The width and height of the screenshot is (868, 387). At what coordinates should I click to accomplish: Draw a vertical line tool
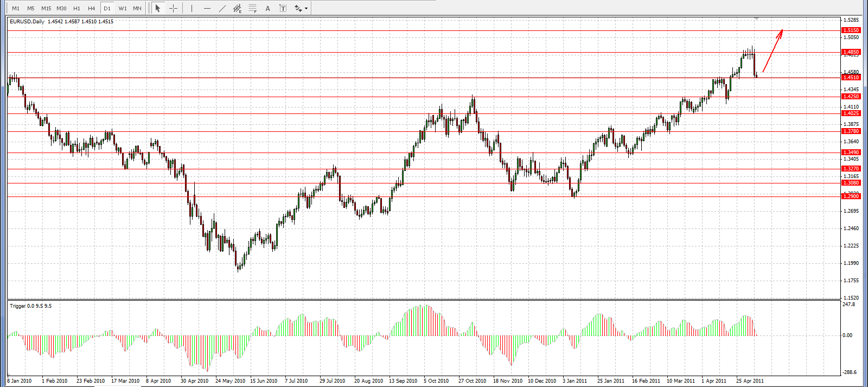192,8
